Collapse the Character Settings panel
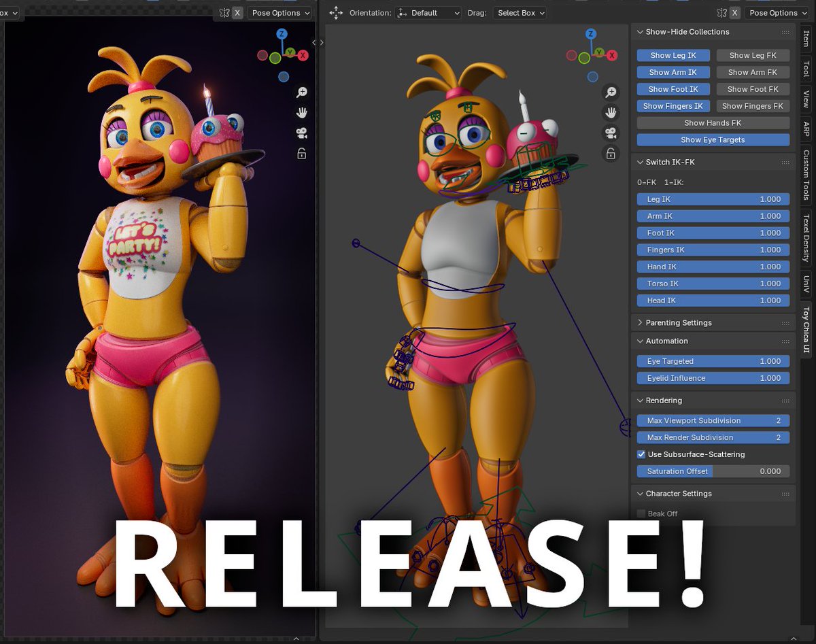The height and width of the screenshot is (644, 816). pyautogui.click(x=640, y=494)
